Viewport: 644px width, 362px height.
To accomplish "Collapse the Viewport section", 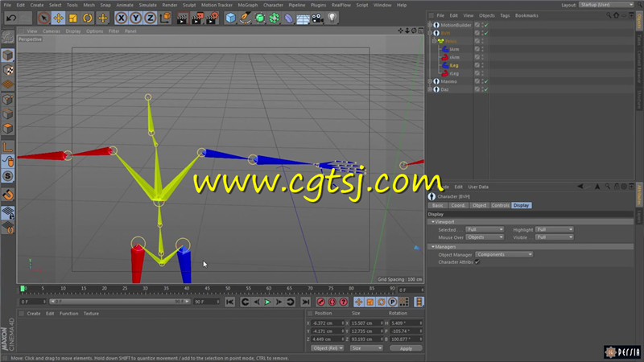I will pyautogui.click(x=432, y=222).
